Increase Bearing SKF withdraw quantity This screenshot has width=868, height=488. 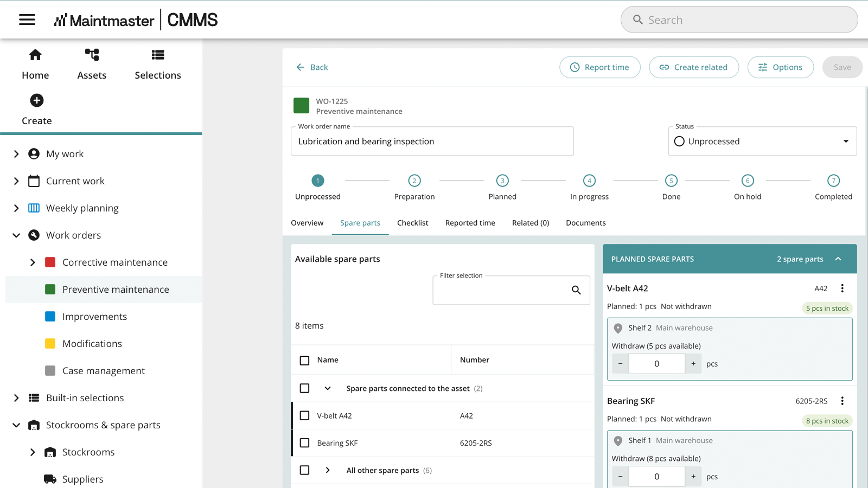tap(693, 477)
